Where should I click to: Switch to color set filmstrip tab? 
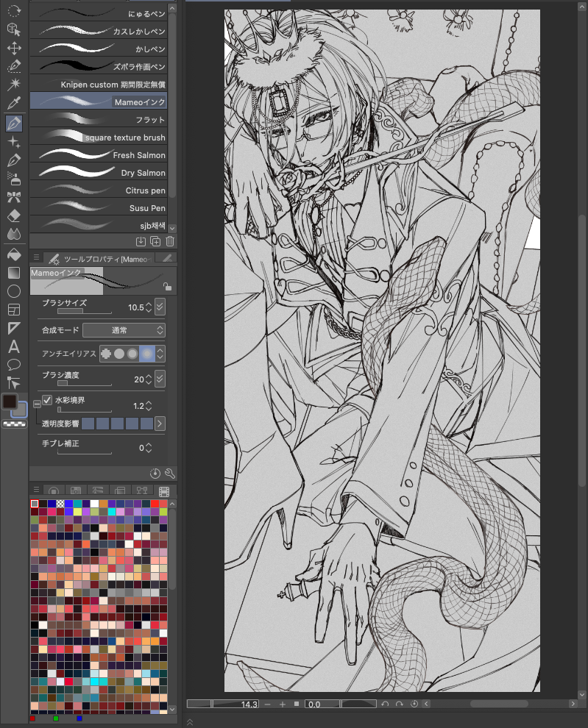[x=164, y=490]
